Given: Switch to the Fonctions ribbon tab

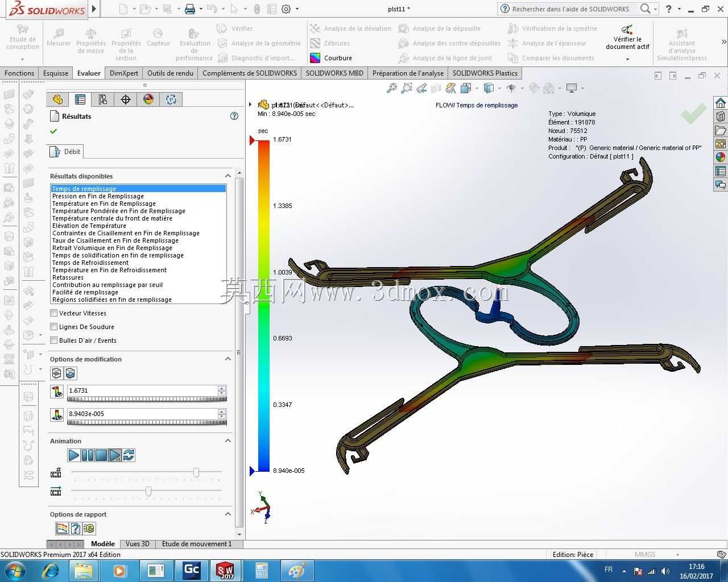Looking at the screenshot, I should point(19,73).
